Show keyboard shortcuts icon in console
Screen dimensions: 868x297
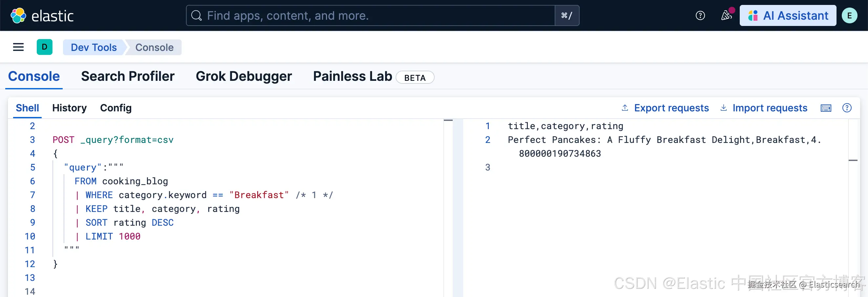click(x=826, y=108)
